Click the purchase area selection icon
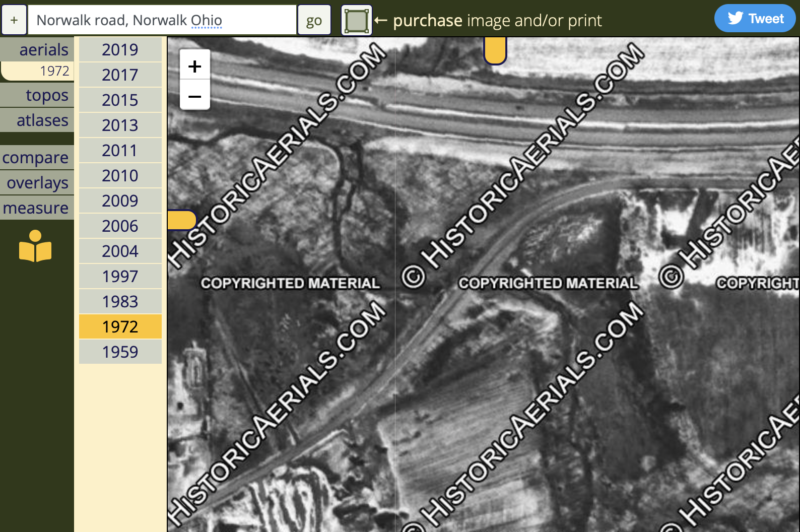 click(357, 21)
